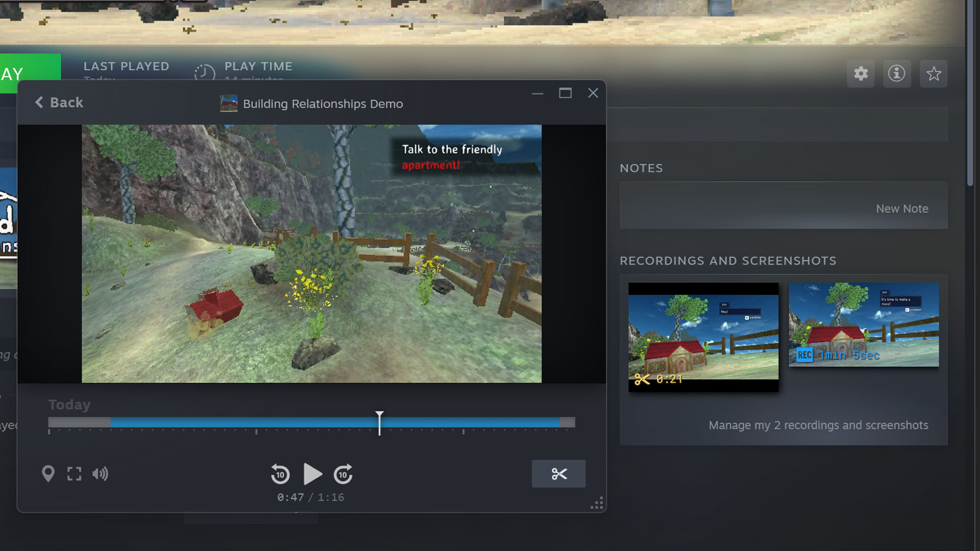Toggle fullscreen mode with expand icon
The width and height of the screenshot is (980, 551).
[x=75, y=473]
